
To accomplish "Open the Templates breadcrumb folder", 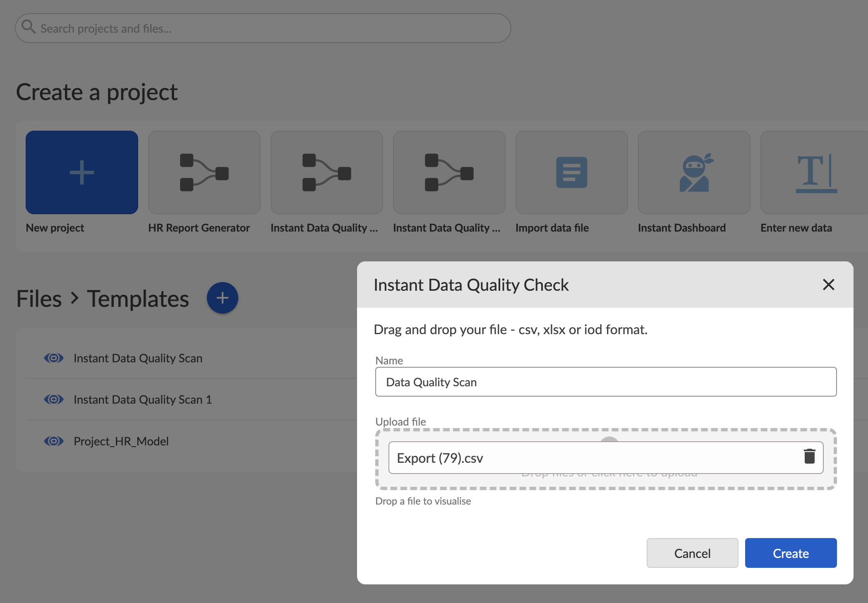I will click(138, 299).
